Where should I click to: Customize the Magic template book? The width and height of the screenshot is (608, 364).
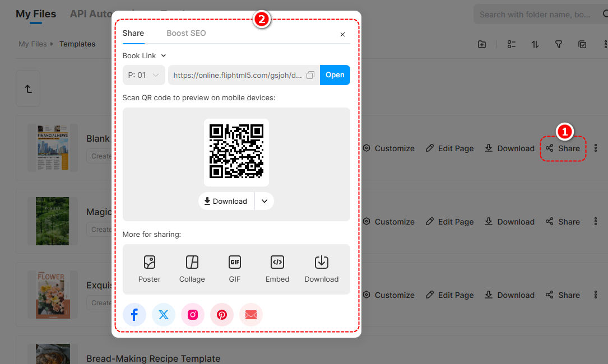388,221
